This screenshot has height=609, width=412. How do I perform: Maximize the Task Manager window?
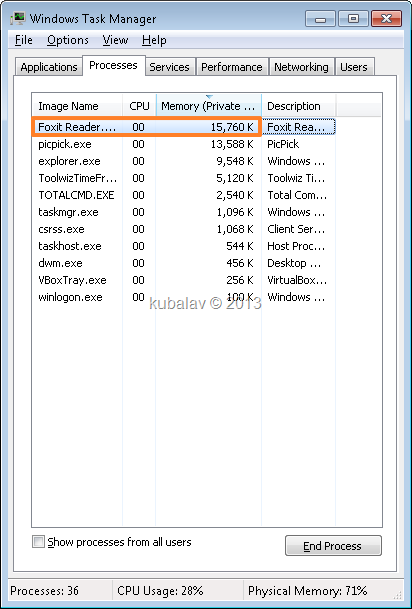point(353,18)
